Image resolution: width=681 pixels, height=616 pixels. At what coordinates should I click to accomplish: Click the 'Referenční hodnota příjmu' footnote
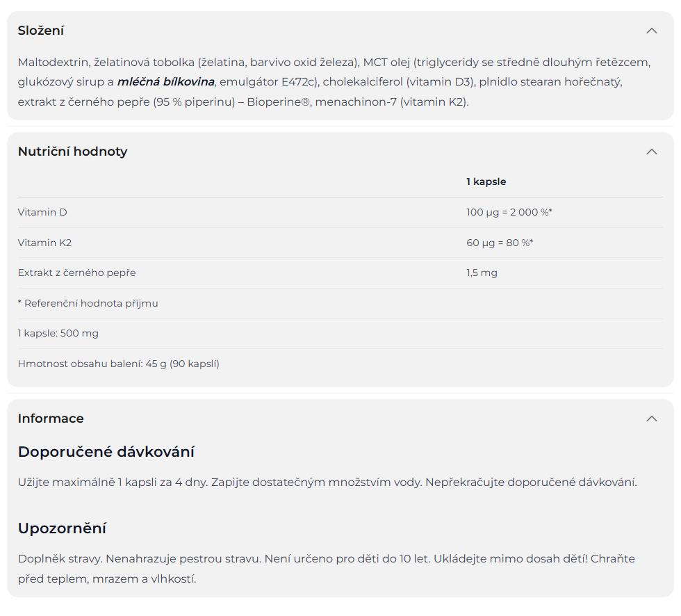pyautogui.click(x=88, y=303)
